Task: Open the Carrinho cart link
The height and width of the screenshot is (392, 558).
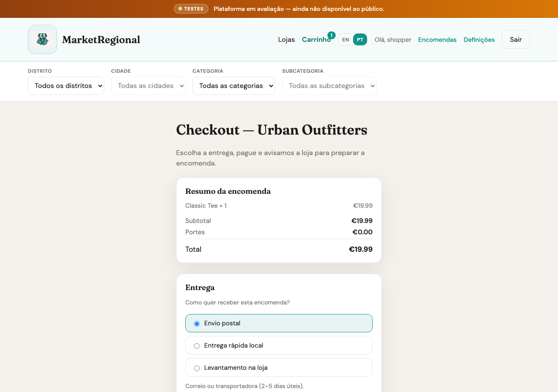Action: pos(316,40)
